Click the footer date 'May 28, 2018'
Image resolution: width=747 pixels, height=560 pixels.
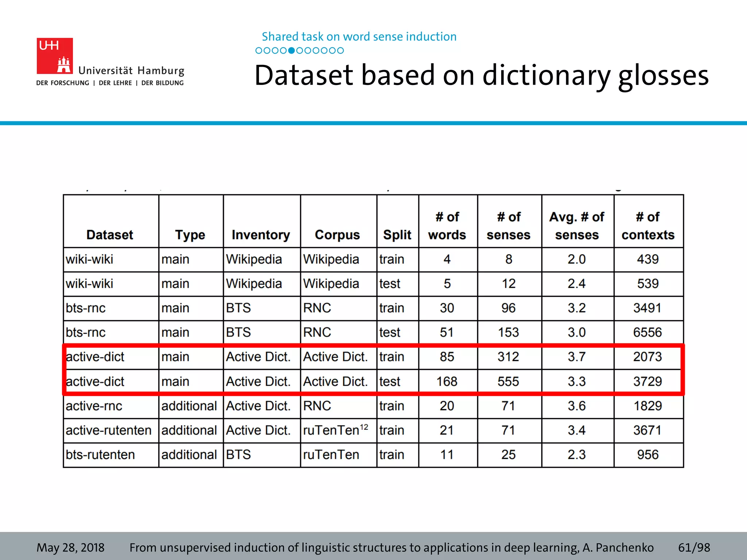70,548
